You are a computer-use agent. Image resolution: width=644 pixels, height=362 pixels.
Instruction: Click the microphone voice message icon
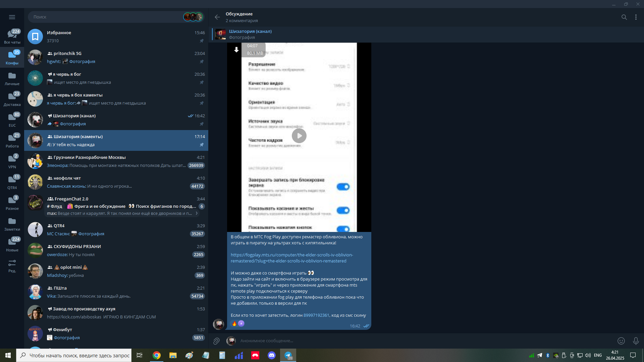click(x=636, y=341)
